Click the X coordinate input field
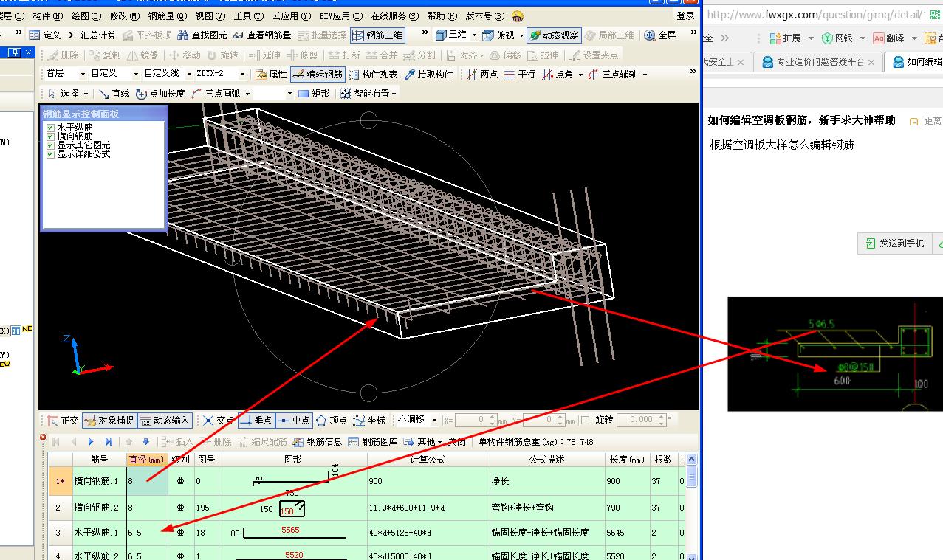Image resolution: width=943 pixels, height=560 pixels. (475, 420)
